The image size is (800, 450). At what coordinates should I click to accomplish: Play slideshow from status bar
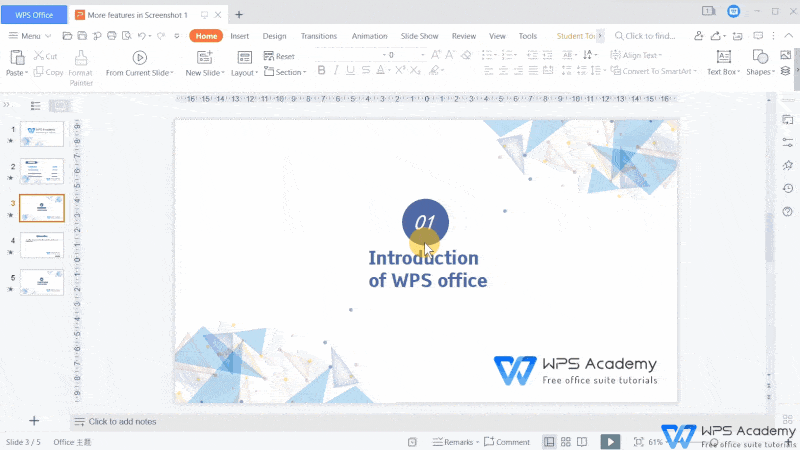610,441
